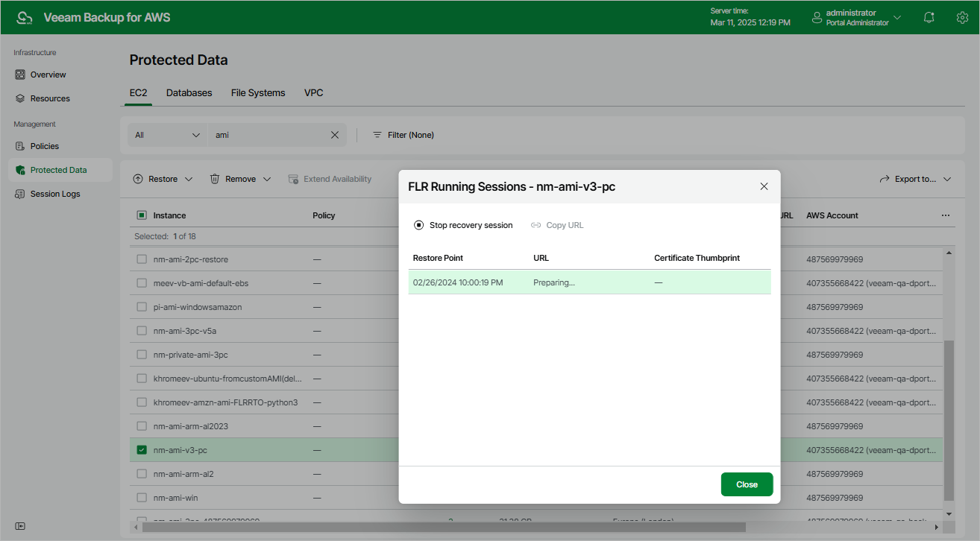
Task: Open the table column options ellipsis
Action: pyautogui.click(x=946, y=215)
